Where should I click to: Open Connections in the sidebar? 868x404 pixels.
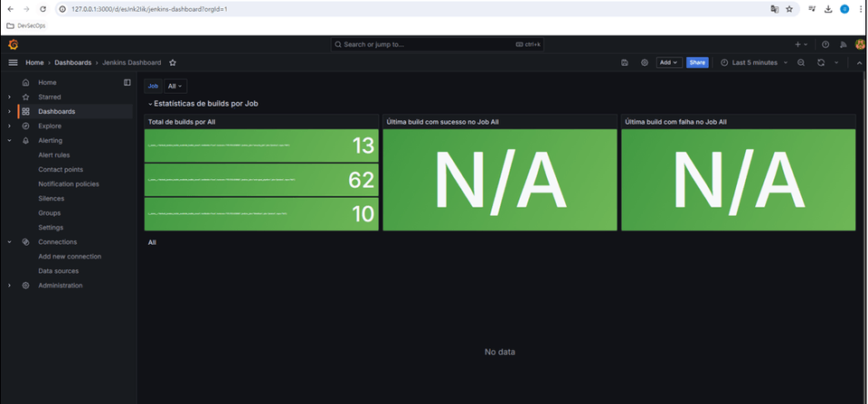58,242
